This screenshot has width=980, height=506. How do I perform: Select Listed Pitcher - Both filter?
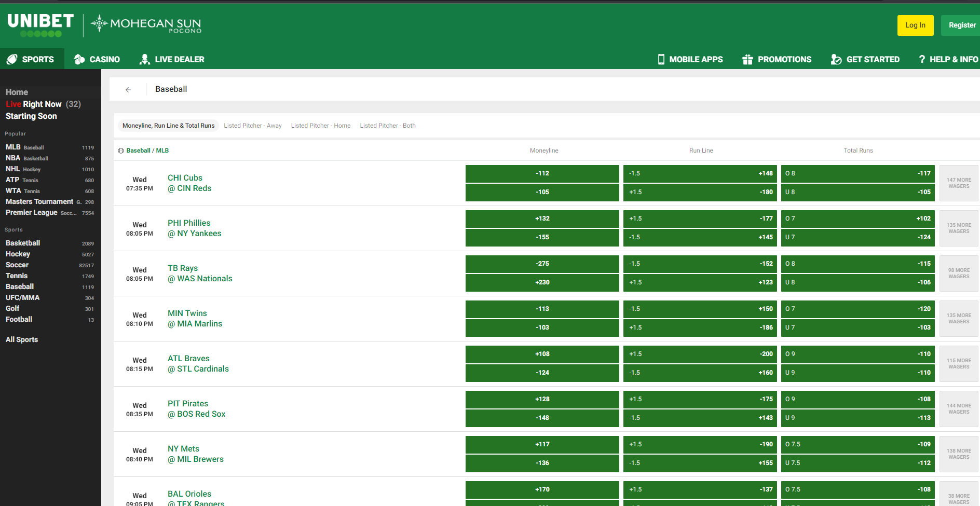[388, 126]
